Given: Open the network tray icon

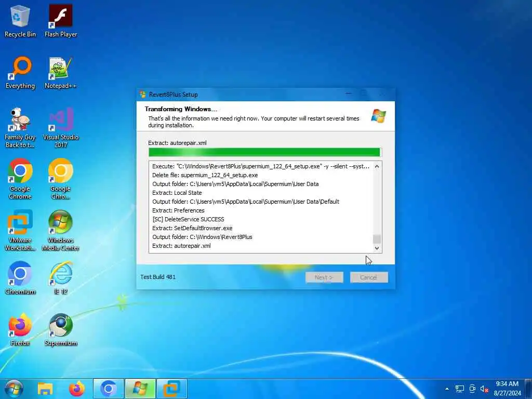Looking at the screenshot, I should click(x=460, y=389).
